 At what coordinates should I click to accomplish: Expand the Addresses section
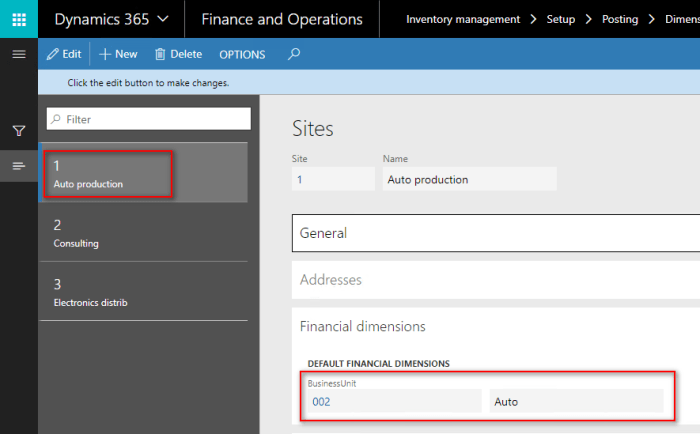tap(495, 280)
